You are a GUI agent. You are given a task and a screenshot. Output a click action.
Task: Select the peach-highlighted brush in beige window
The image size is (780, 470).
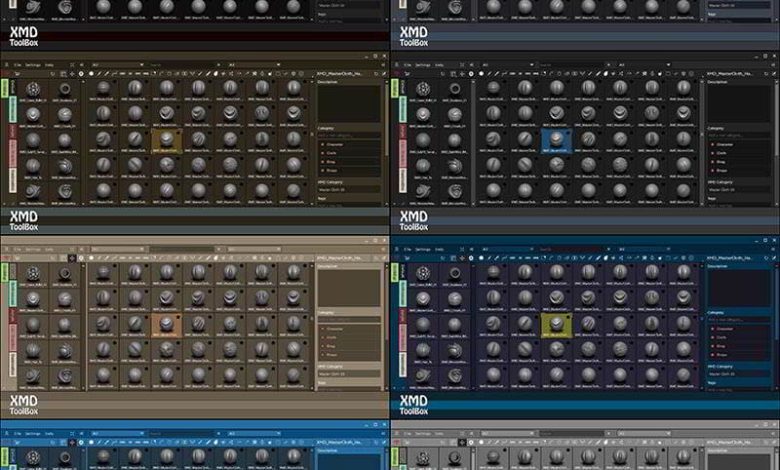[x=167, y=325]
